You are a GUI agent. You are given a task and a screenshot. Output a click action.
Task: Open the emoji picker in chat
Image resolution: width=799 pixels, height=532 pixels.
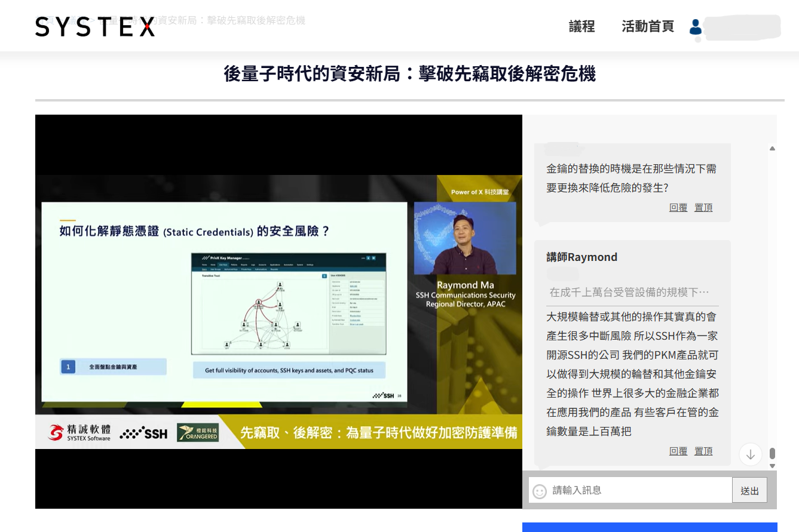pyautogui.click(x=540, y=491)
